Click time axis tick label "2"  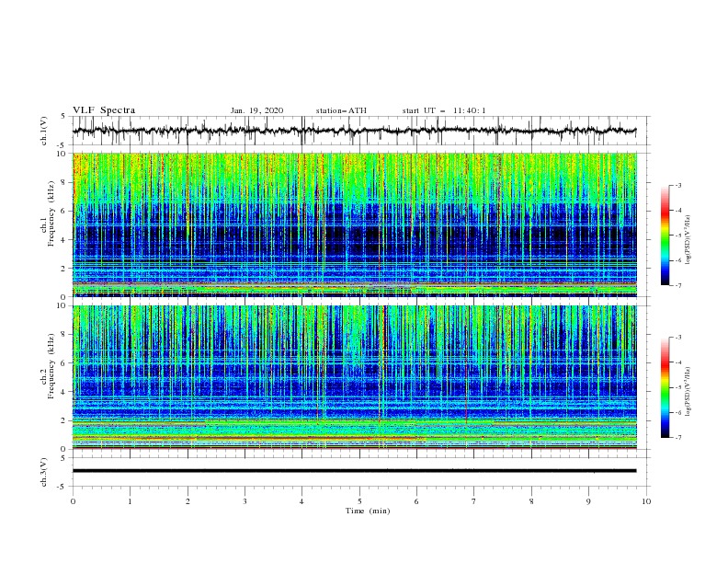pyautogui.click(x=188, y=501)
